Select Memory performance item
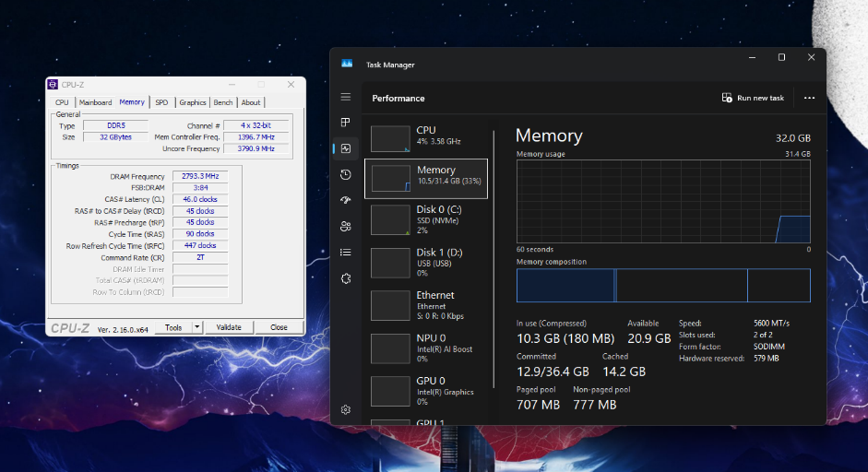Image resolution: width=868 pixels, height=472 pixels. click(426, 179)
